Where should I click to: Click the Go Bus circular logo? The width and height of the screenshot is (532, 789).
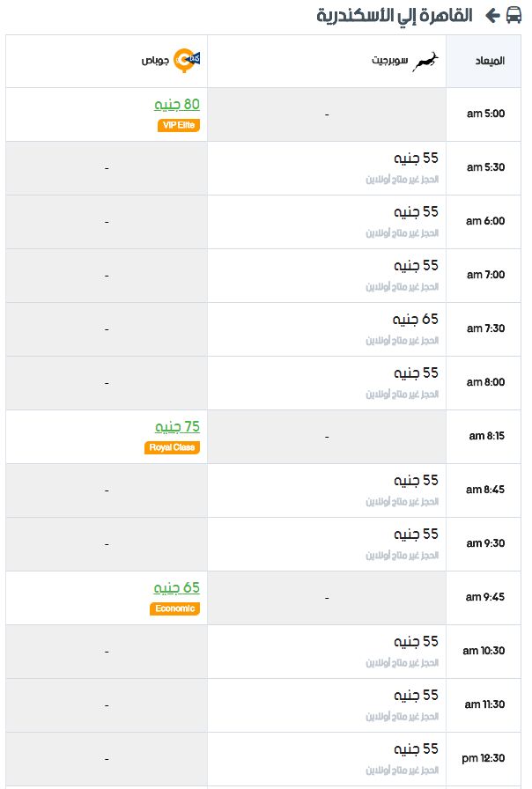click(187, 61)
